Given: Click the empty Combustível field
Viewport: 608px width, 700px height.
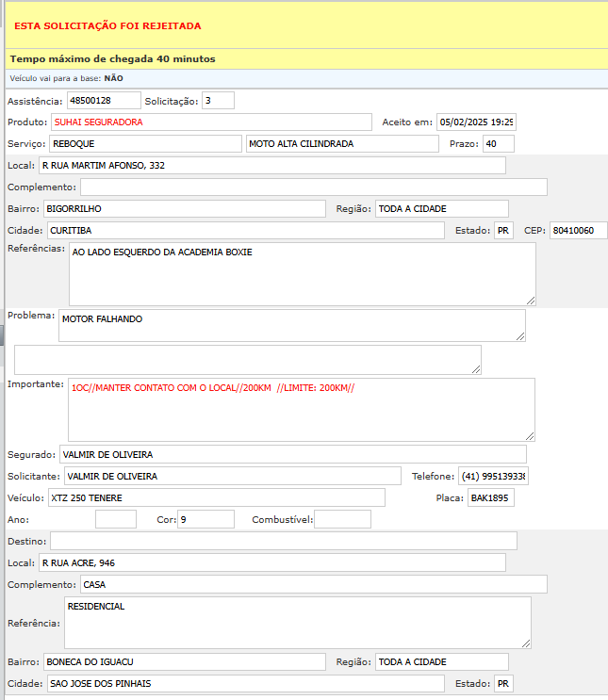Looking at the screenshot, I should point(342,519).
